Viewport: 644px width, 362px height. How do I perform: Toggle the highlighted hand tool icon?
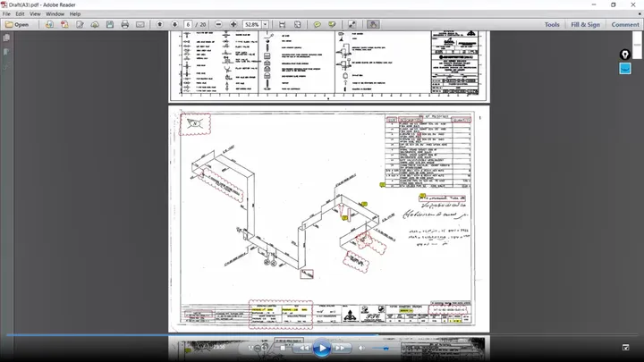(x=373, y=25)
